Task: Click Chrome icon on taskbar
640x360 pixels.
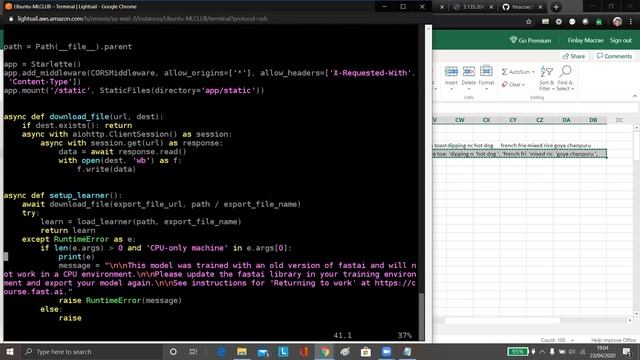Action: tap(324, 351)
